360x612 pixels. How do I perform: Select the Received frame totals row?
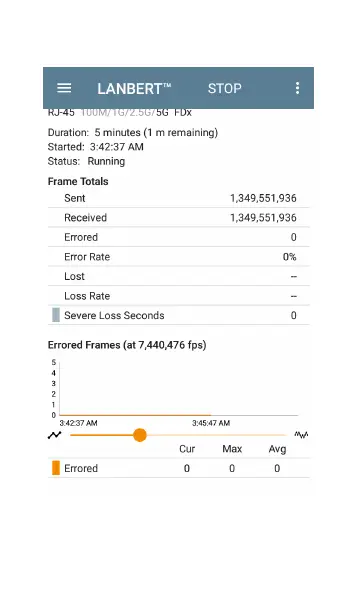178,217
